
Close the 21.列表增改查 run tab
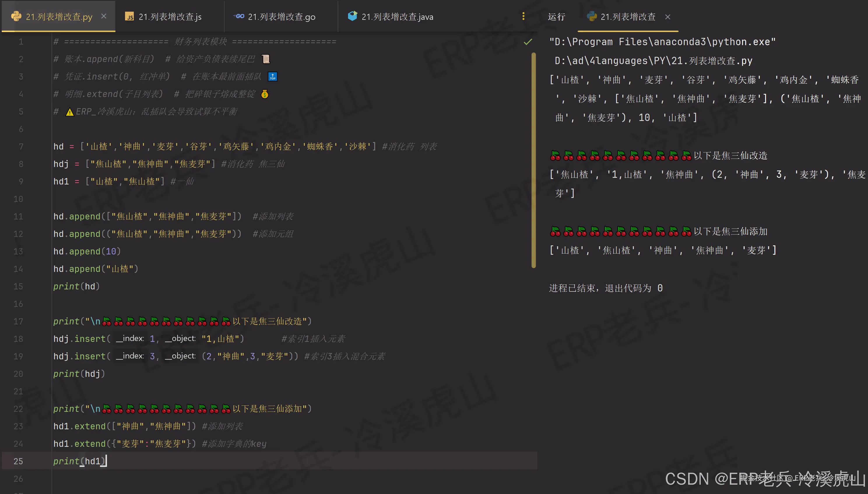point(667,17)
